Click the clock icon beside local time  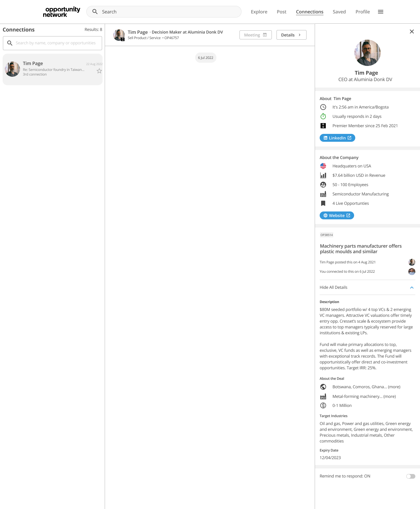[323, 107]
